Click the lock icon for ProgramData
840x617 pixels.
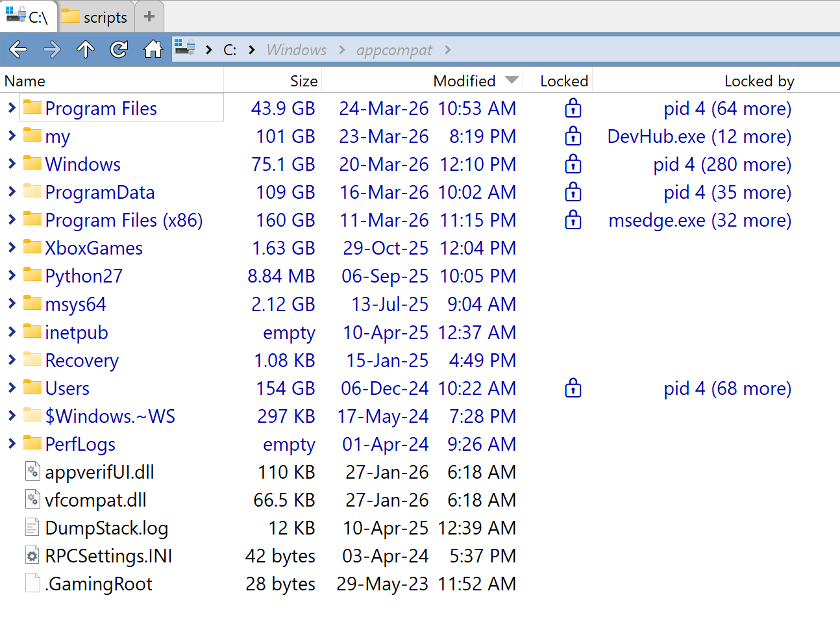coord(573,192)
